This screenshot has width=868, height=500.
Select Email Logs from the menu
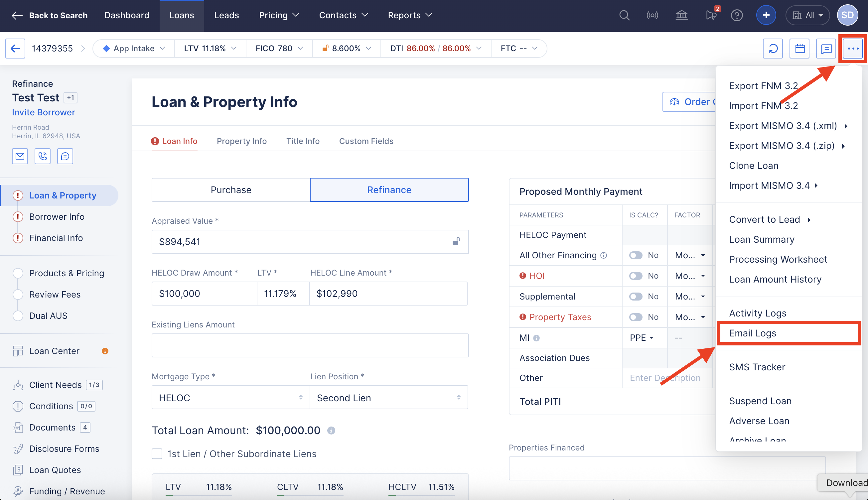[x=752, y=333]
